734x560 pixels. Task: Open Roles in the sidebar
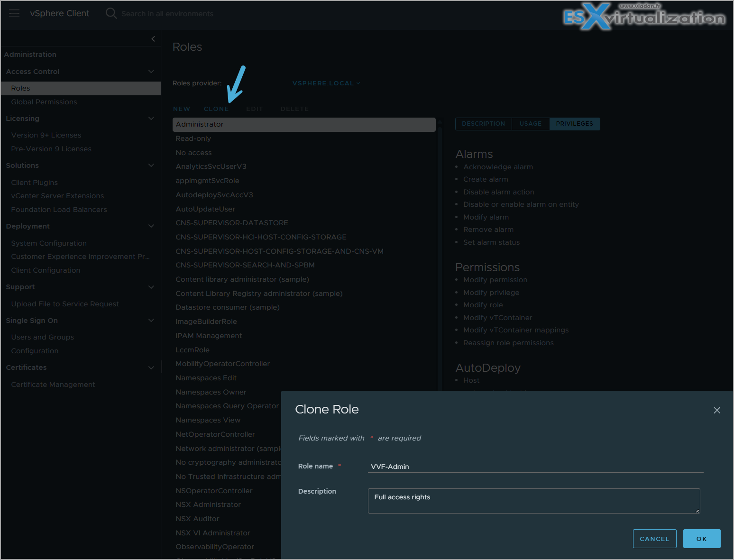tap(81, 88)
